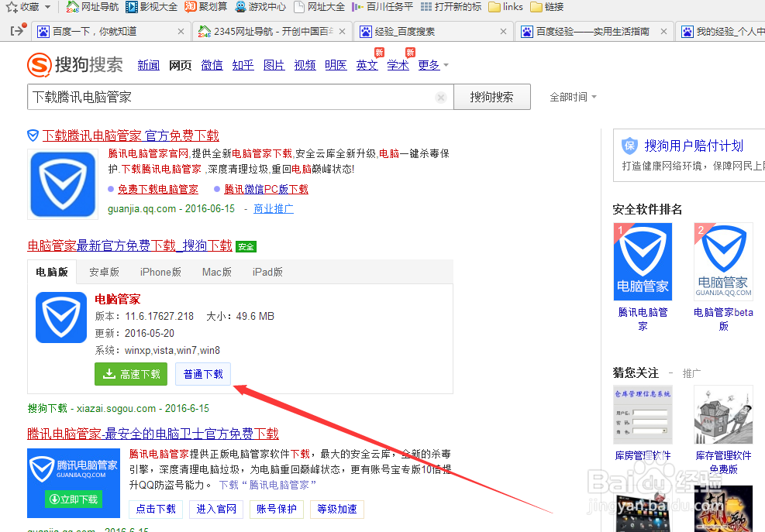Click the 等级加速 button
Viewport: 765px width, 532px height.
click(x=337, y=509)
